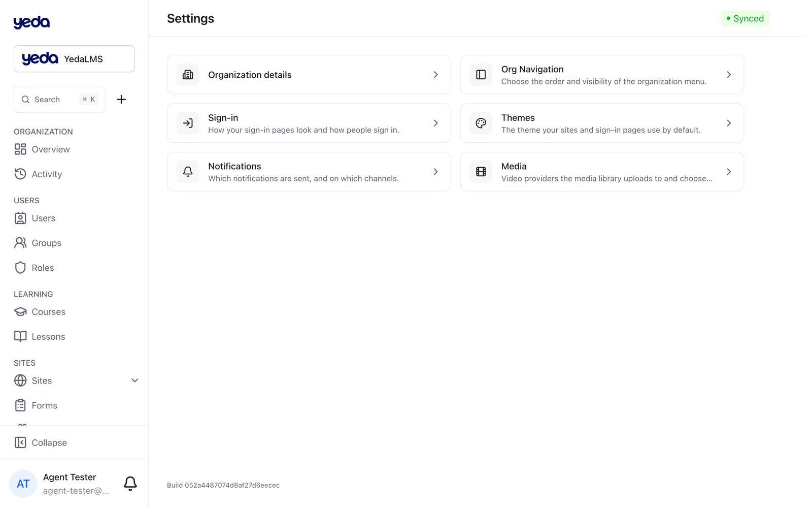
Task: Click the Activity history icon
Action: [x=20, y=174]
